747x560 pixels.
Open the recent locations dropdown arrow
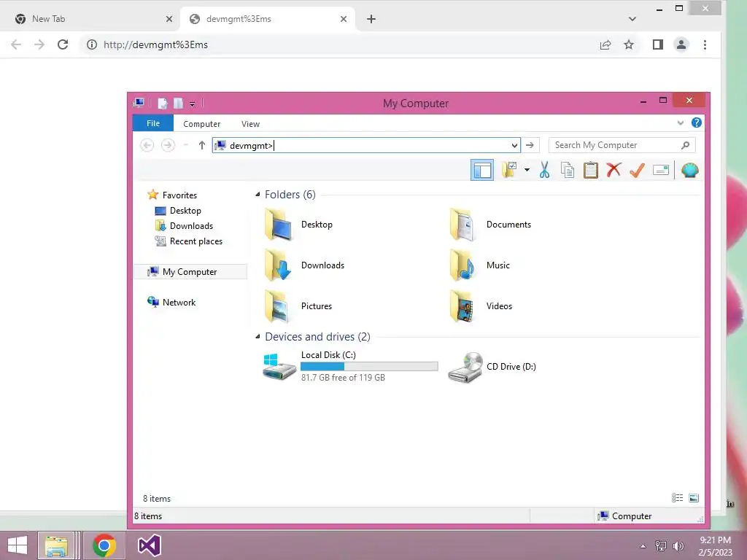click(x=186, y=145)
